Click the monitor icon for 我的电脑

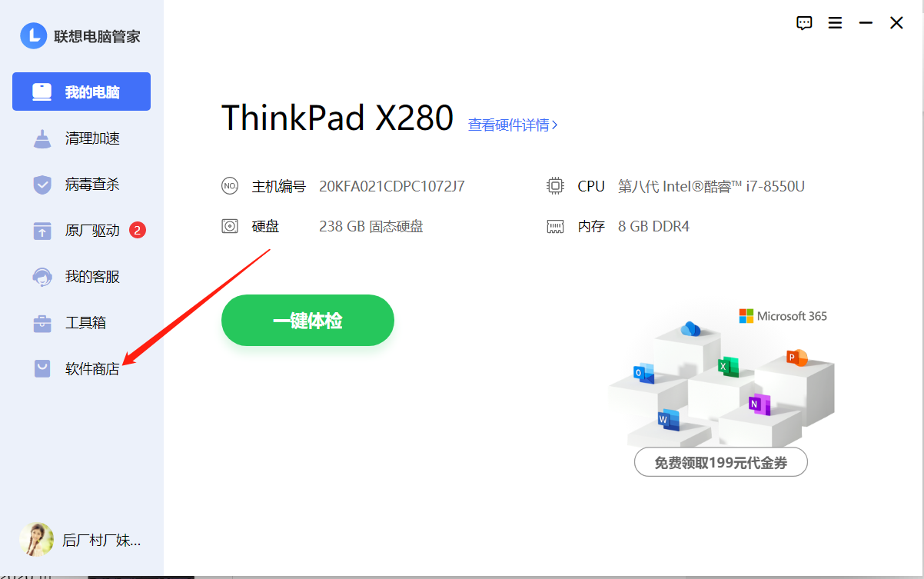[42, 92]
